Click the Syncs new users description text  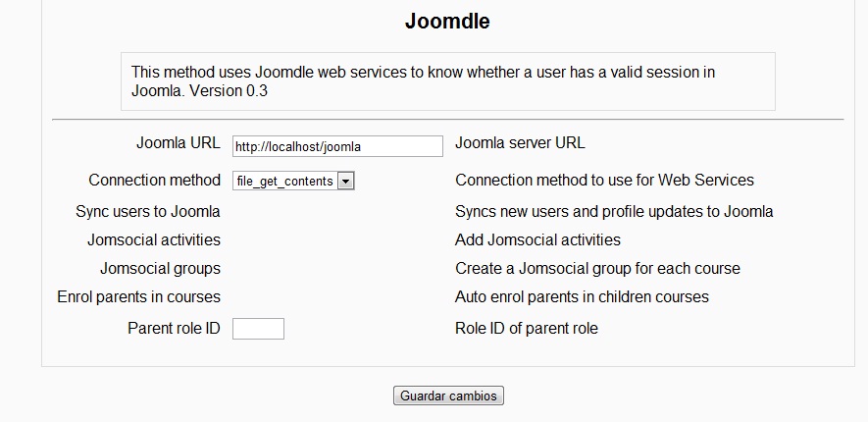point(614,211)
